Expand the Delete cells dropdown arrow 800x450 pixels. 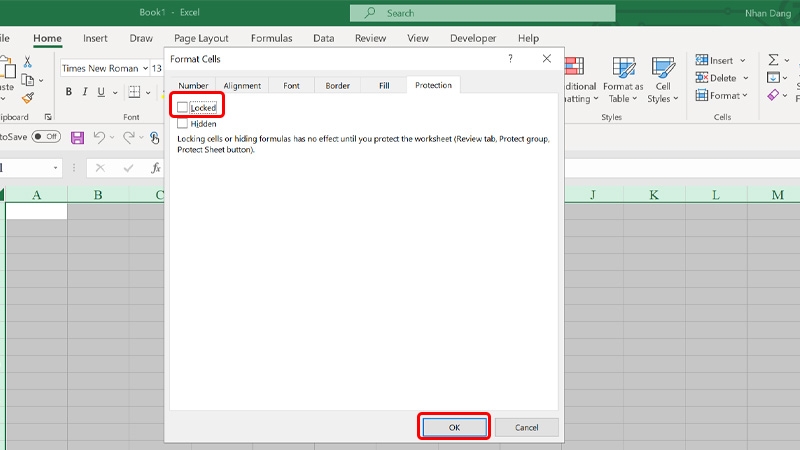pyautogui.click(x=746, y=78)
